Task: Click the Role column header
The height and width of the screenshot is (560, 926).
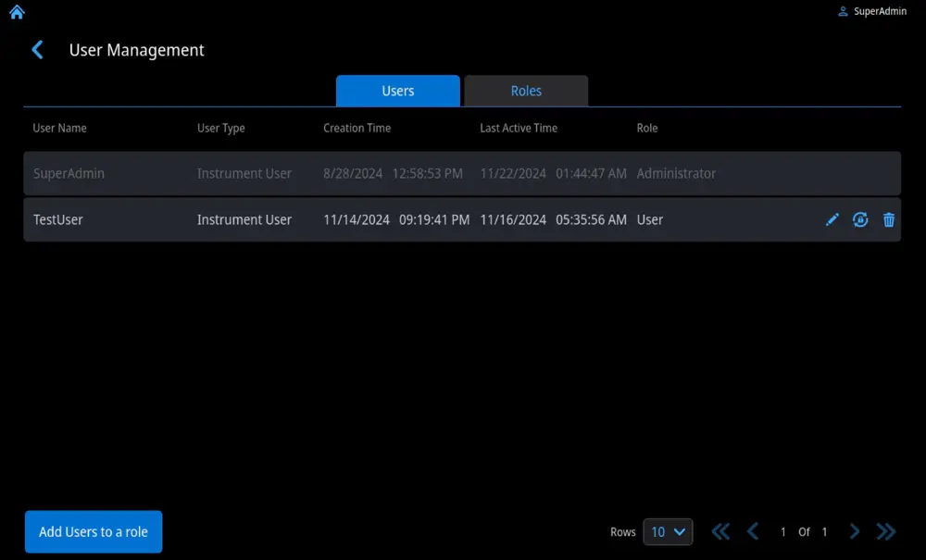Action: click(x=647, y=128)
